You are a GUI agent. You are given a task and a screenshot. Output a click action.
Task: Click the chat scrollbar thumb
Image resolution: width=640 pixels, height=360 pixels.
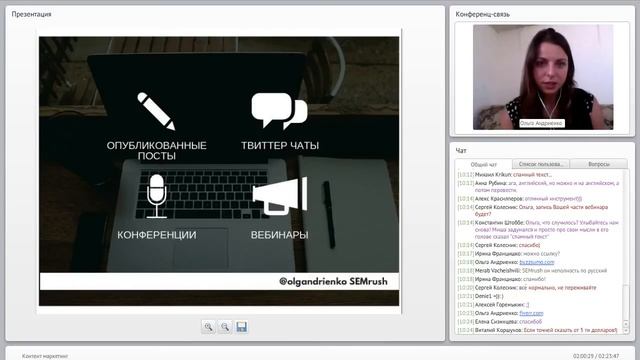click(626, 302)
